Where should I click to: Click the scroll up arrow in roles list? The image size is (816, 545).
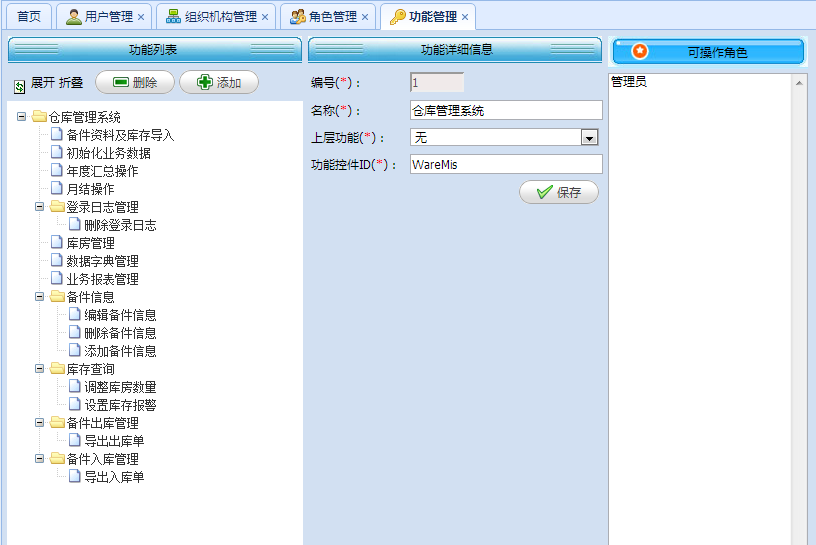tap(799, 83)
